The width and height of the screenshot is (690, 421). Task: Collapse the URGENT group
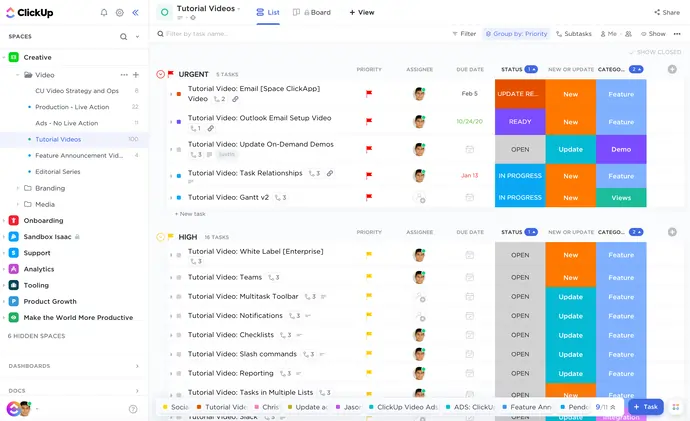point(161,74)
